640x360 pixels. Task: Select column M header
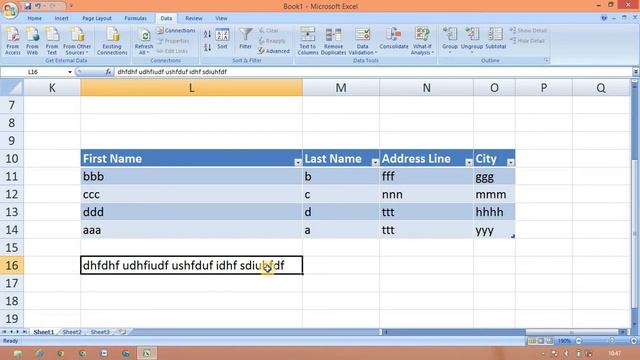341,88
